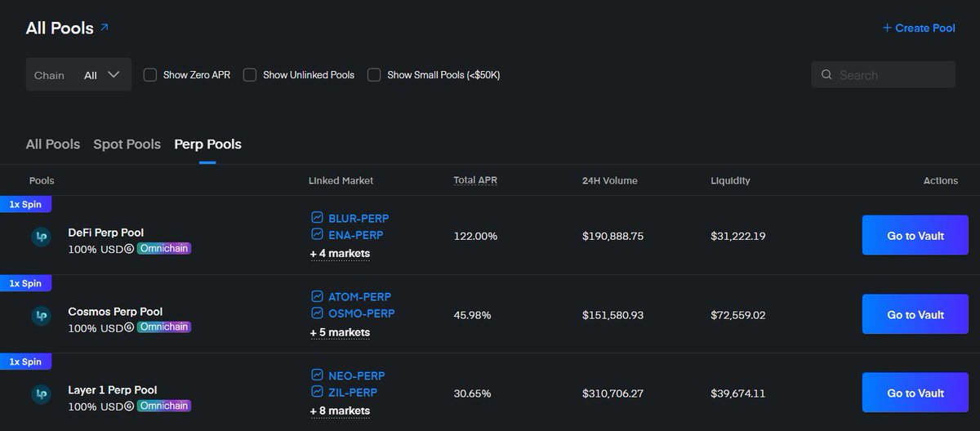The height and width of the screenshot is (431, 980).
Task: Sort by the Liquidity column header
Action: click(730, 180)
